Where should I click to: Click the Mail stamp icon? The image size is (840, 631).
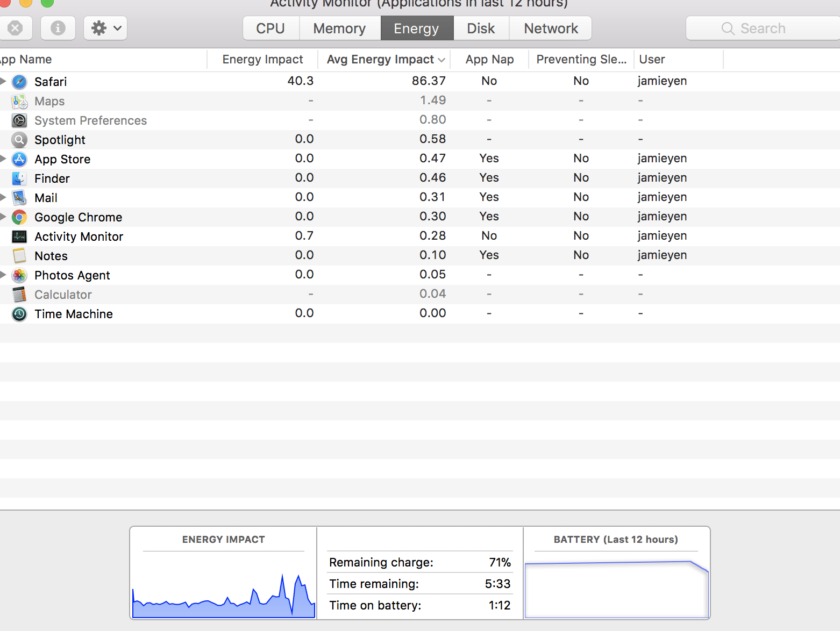pos(19,198)
